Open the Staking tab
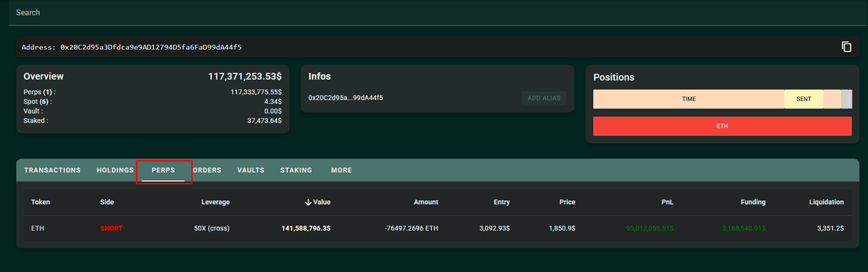 click(x=296, y=170)
